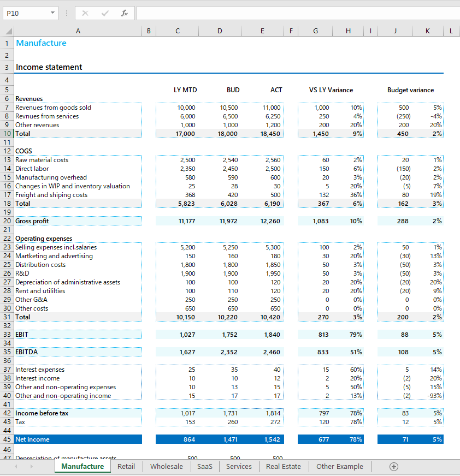
Task: Select row 20 header for Gross profit
Action: pos(7,221)
